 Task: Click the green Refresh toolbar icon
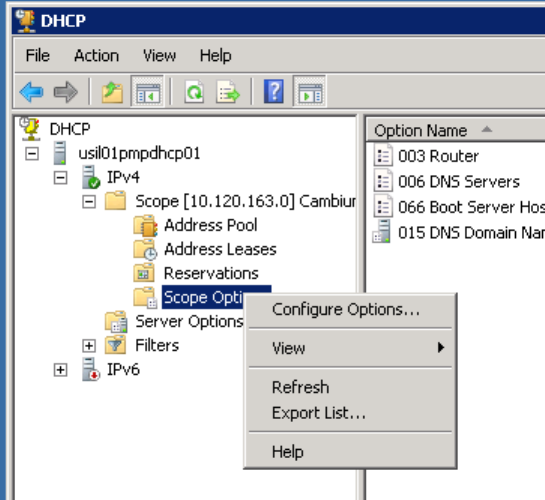point(194,92)
